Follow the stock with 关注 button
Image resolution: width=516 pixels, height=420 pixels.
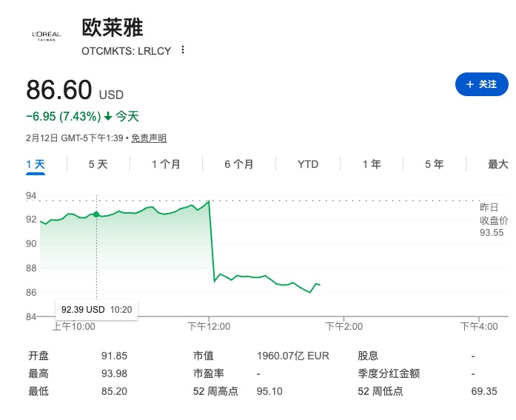(481, 85)
